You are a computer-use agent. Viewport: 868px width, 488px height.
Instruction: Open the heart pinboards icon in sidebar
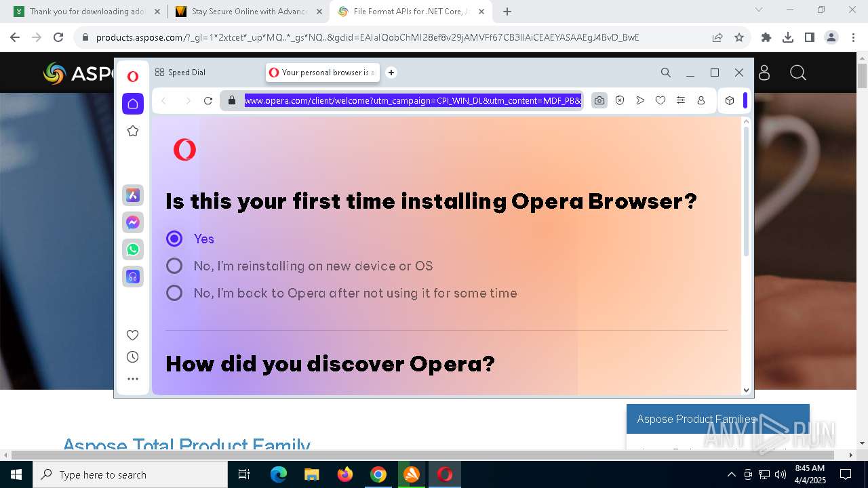click(x=133, y=335)
